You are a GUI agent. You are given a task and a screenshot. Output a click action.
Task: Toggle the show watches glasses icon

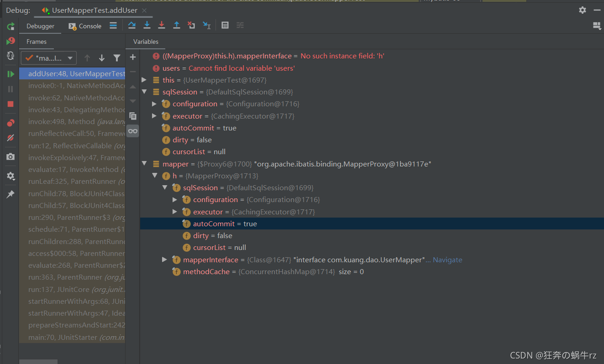[133, 131]
